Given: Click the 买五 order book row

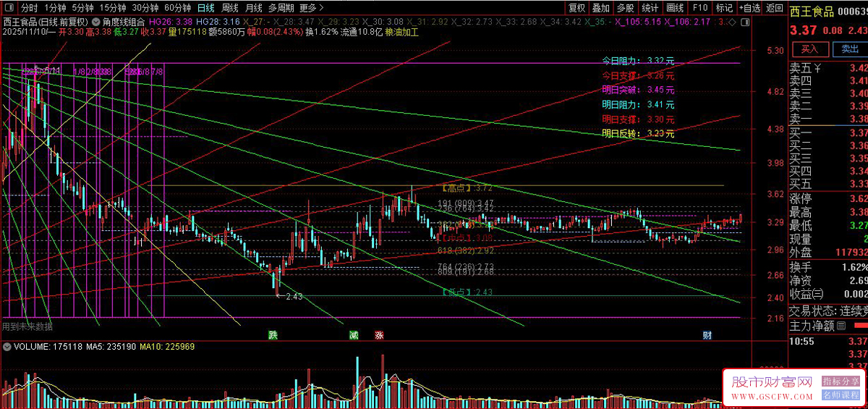Looking at the screenshot, I should coord(828,184).
